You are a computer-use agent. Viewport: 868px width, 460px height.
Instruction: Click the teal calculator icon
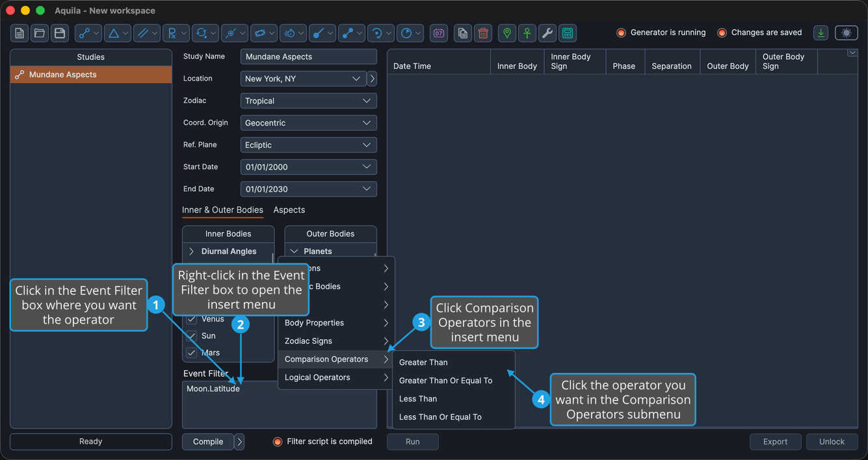point(568,33)
